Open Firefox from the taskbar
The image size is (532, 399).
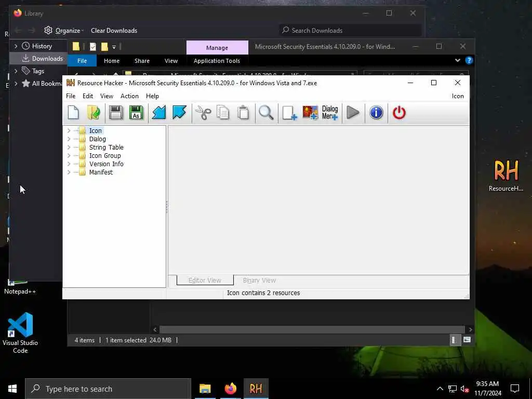click(x=230, y=389)
